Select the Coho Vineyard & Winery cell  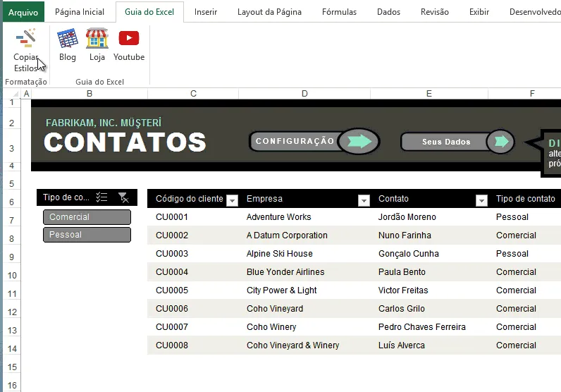(304, 345)
